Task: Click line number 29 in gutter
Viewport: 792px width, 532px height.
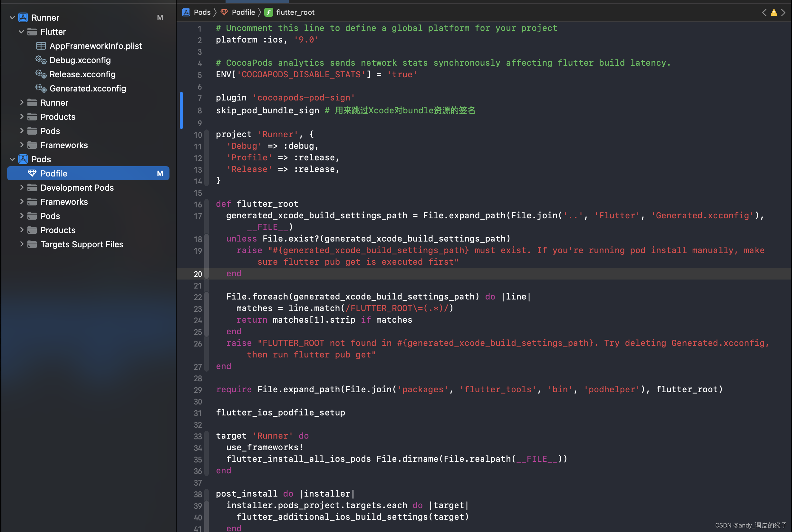Action: [198, 390]
